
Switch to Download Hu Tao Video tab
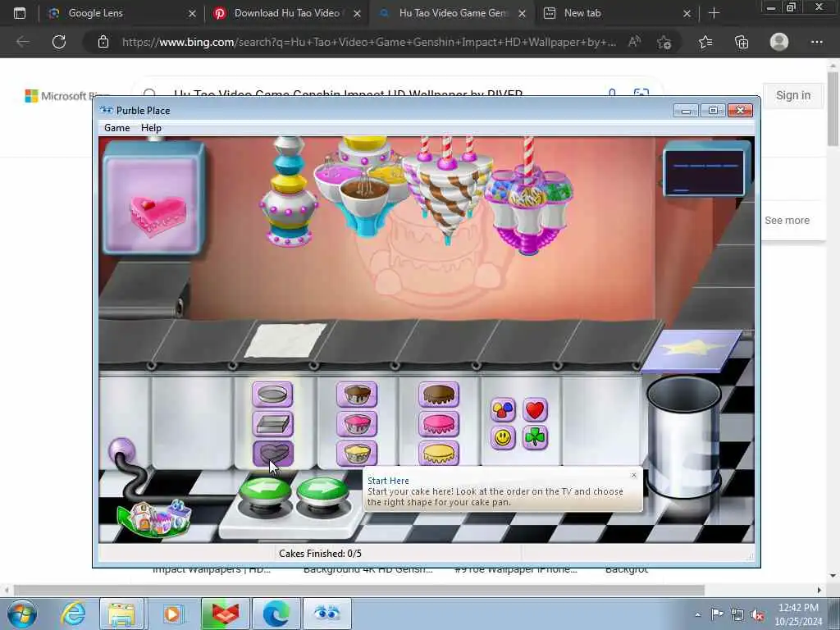(286, 13)
